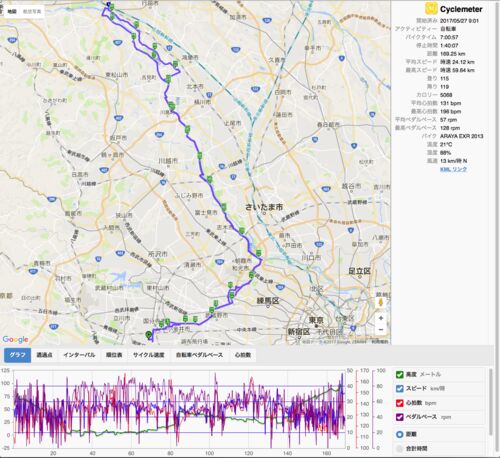Open the KML リンク link
The height and width of the screenshot is (458, 500).
click(x=453, y=169)
